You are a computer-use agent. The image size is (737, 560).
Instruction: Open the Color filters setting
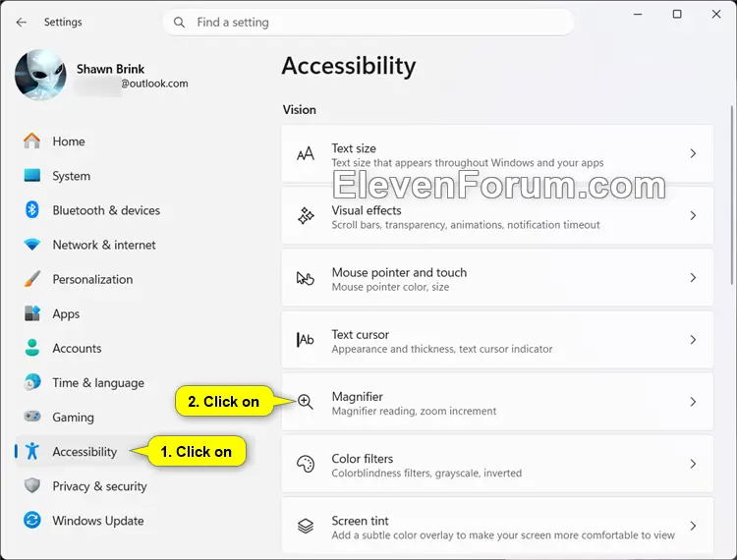click(x=497, y=464)
